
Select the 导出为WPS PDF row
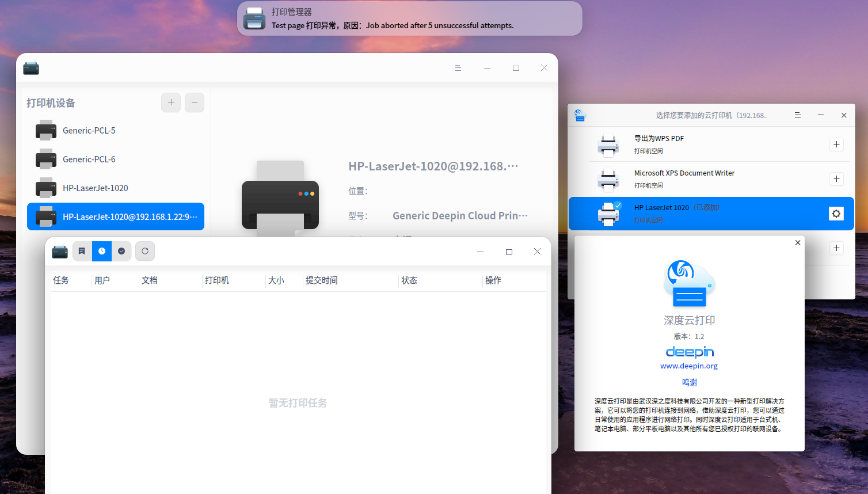pyautogui.click(x=711, y=145)
